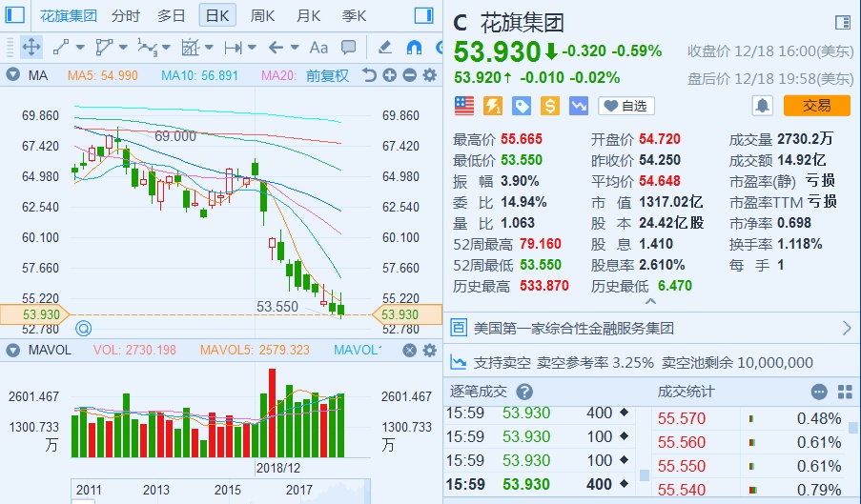Viewport: 861px width, 504px height.
Task: Toggle the magnet snap tool
Action: point(414,48)
